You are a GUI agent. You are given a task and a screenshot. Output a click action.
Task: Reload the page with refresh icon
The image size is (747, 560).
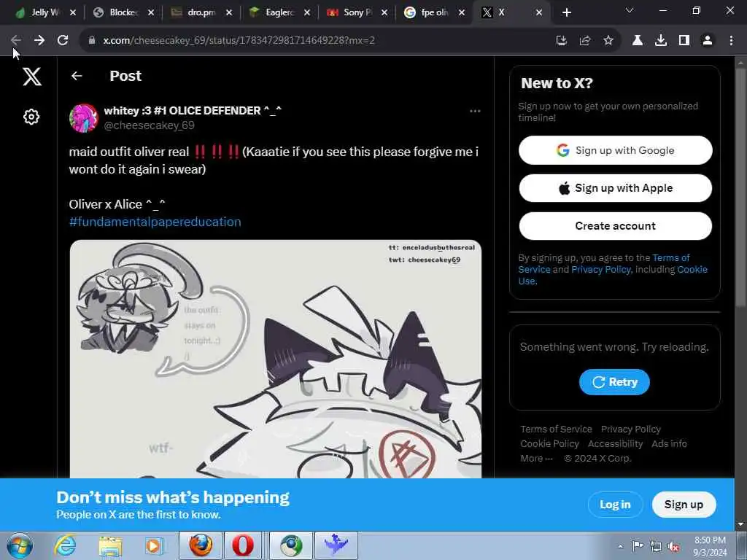coord(63,41)
